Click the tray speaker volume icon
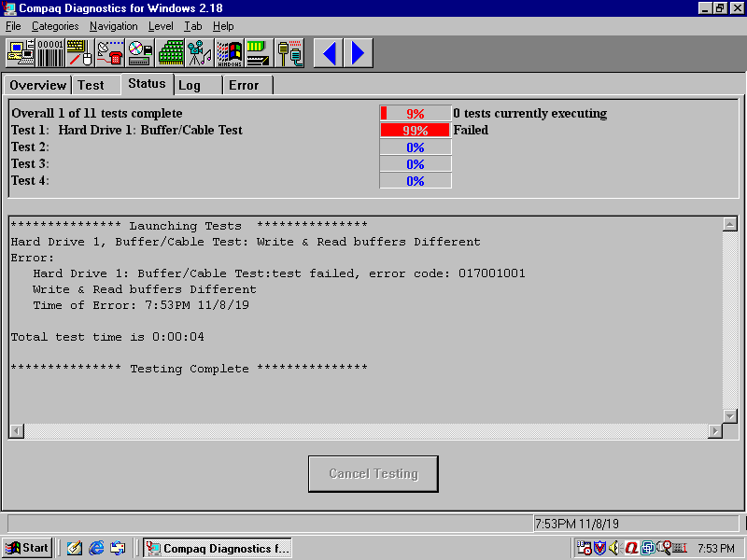 [615, 548]
